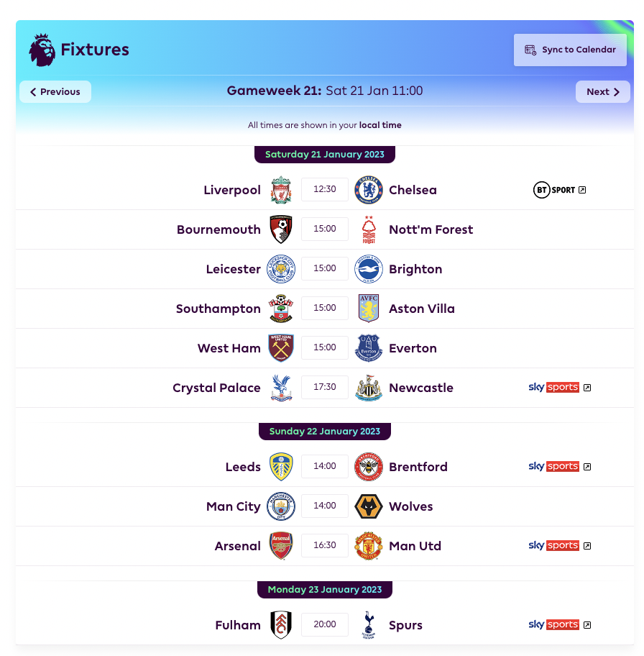Screen dimensions: 644x656
Task: Click the Chelsea club badge
Action: [x=369, y=190]
